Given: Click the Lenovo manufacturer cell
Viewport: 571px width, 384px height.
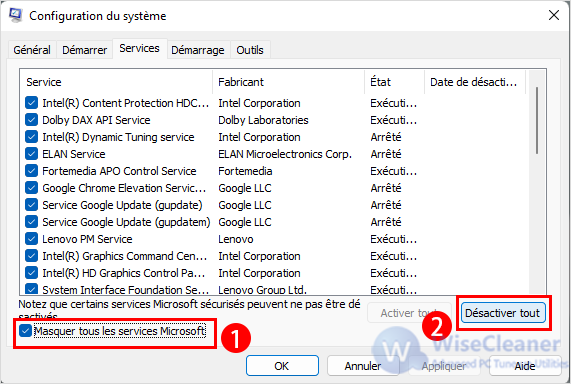Looking at the screenshot, I should [x=236, y=239].
